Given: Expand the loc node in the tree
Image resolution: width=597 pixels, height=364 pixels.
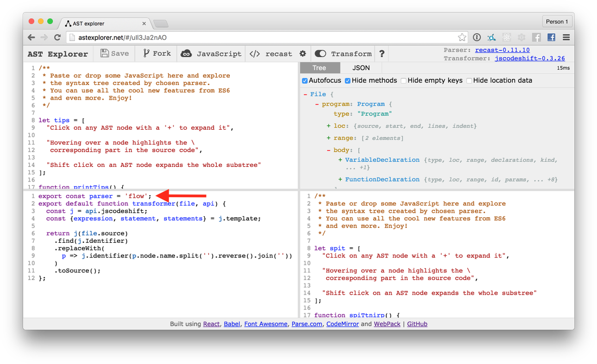Looking at the screenshot, I should [x=328, y=125].
